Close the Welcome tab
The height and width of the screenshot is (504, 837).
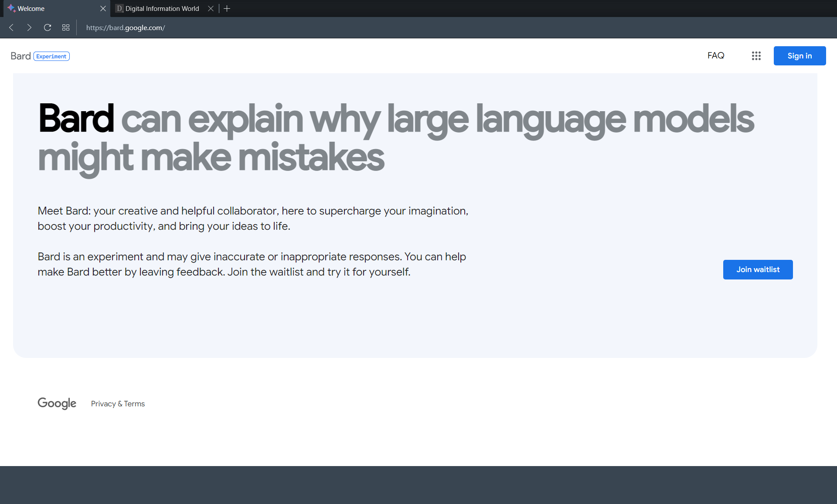click(x=103, y=8)
